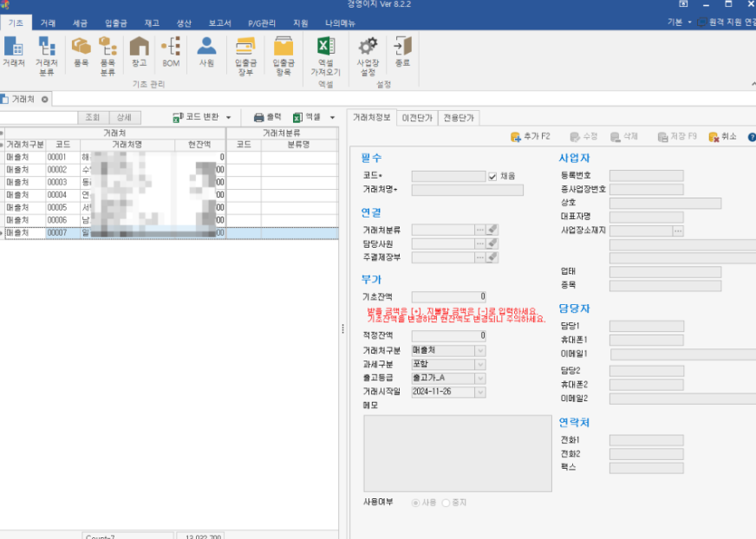Toggle the 채움 checkbox

(492, 176)
